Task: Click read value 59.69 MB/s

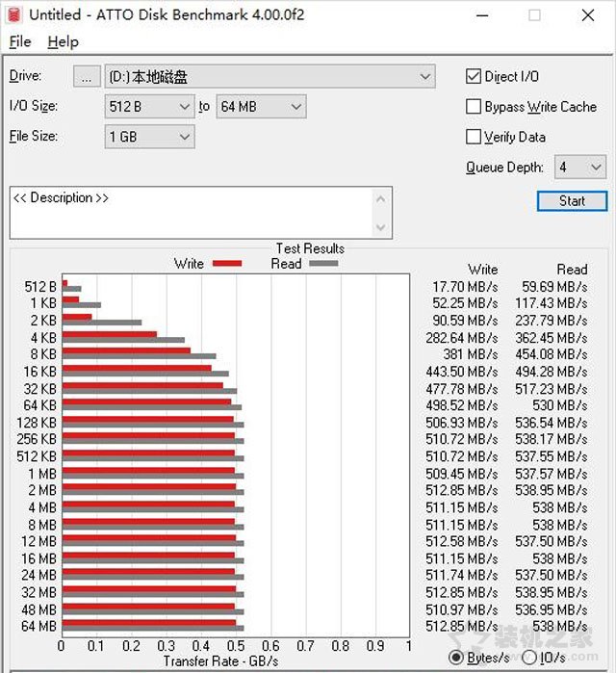Action: [x=554, y=287]
